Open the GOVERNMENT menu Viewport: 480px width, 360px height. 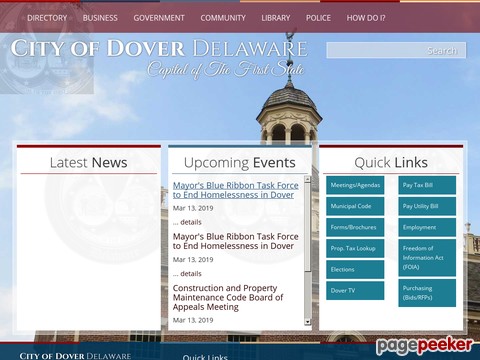pyautogui.click(x=159, y=18)
